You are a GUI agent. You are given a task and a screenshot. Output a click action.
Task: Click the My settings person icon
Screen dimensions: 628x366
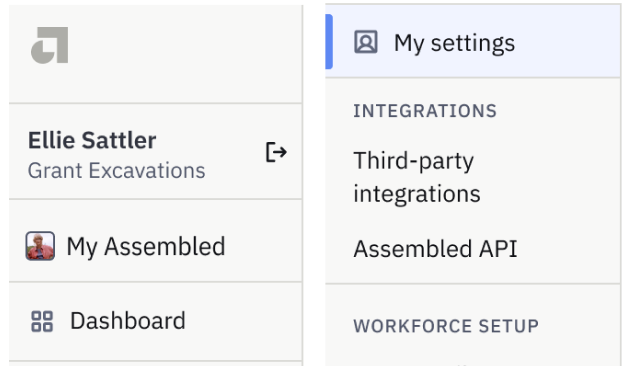[366, 42]
